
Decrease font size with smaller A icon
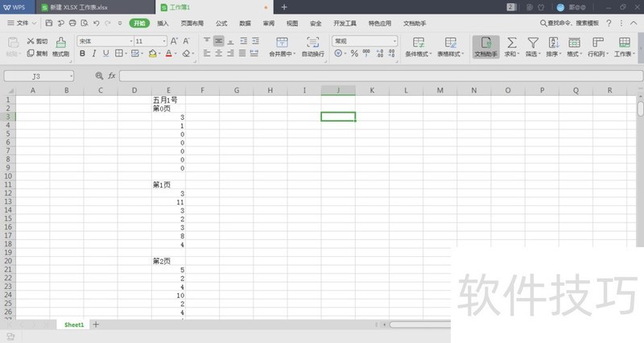[186, 41]
